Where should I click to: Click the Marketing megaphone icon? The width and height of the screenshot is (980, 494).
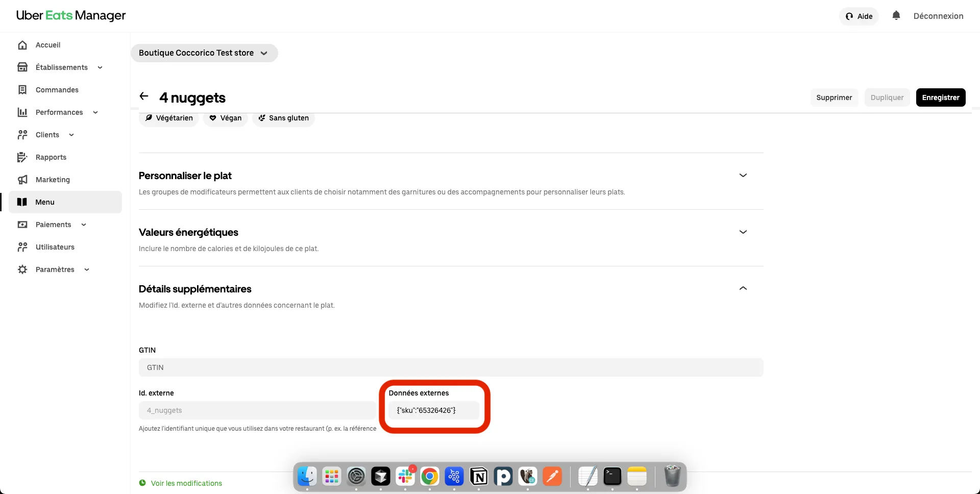(x=22, y=180)
